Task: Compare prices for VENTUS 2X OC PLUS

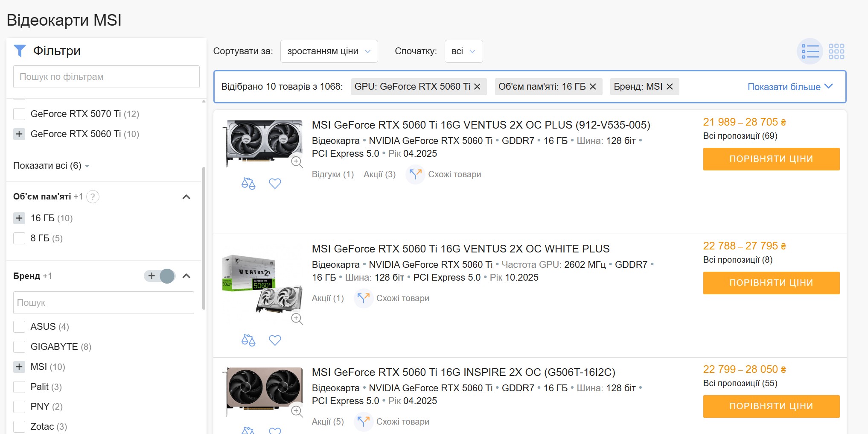Action: (771, 159)
